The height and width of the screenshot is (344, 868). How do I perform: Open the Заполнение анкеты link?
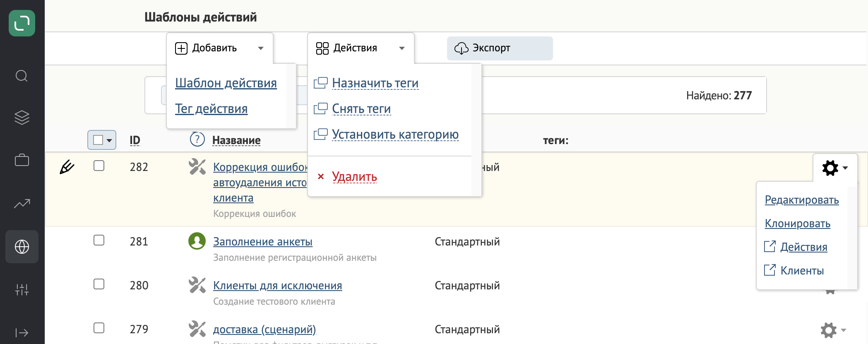click(x=263, y=241)
